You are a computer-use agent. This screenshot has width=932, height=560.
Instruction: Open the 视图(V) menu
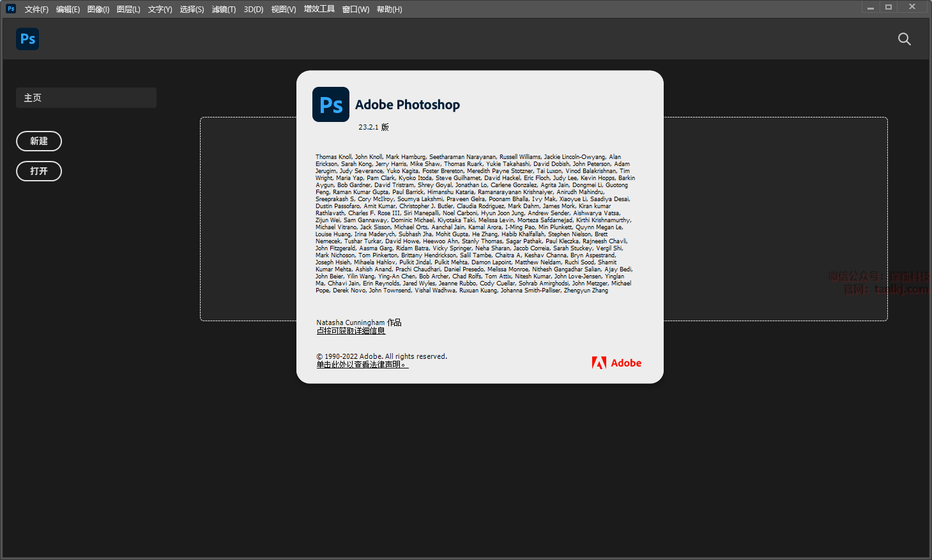(284, 10)
